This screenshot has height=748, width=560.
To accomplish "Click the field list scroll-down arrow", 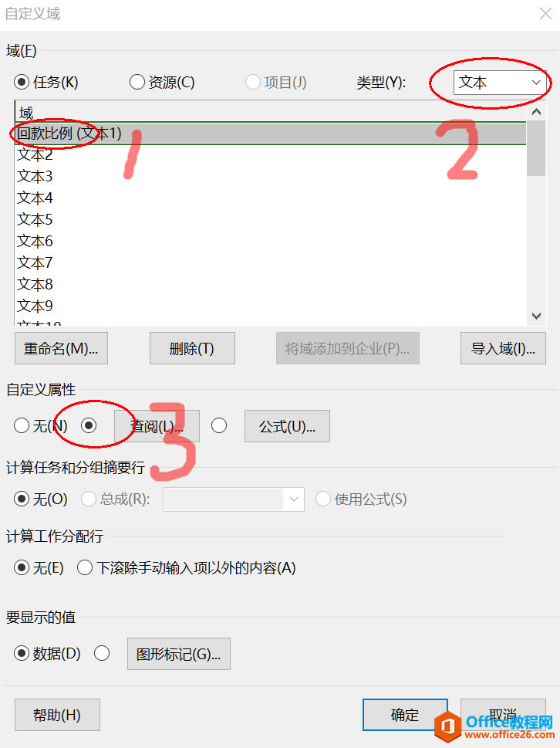I will (x=536, y=316).
